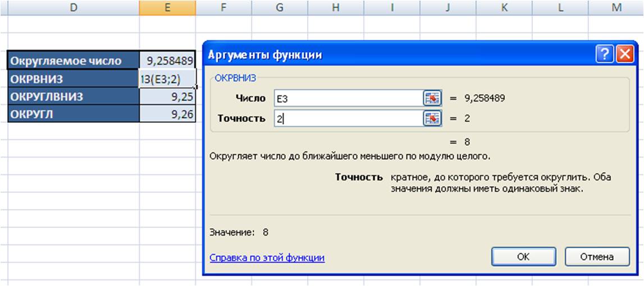Click the Отмена button
Image resolution: width=644 pixels, height=286 pixels.
click(x=597, y=257)
